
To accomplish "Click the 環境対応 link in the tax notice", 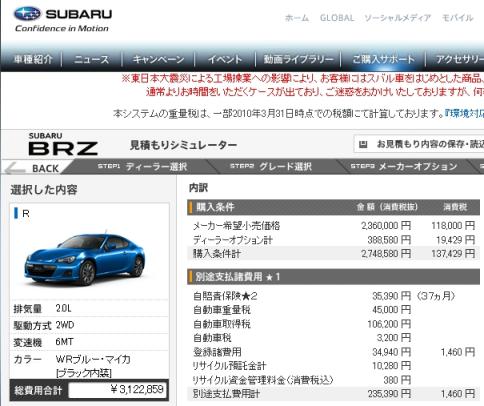I will [464, 114].
